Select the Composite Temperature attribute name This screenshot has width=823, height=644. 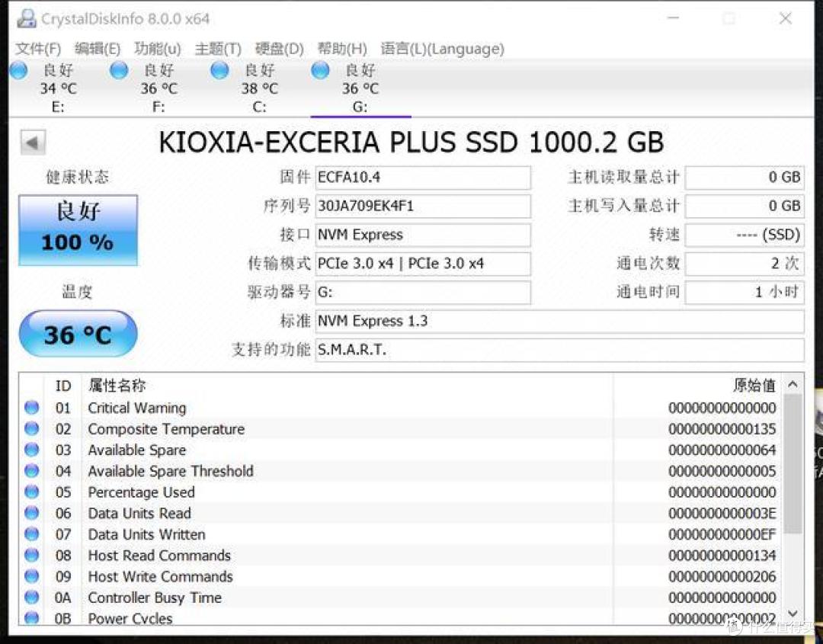point(166,429)
